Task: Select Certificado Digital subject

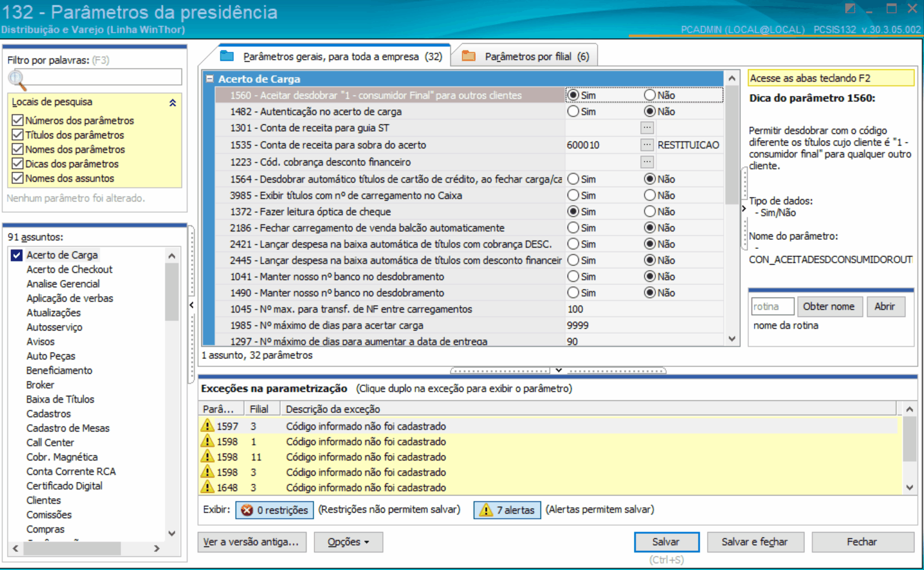Action: tap(64, 486)
